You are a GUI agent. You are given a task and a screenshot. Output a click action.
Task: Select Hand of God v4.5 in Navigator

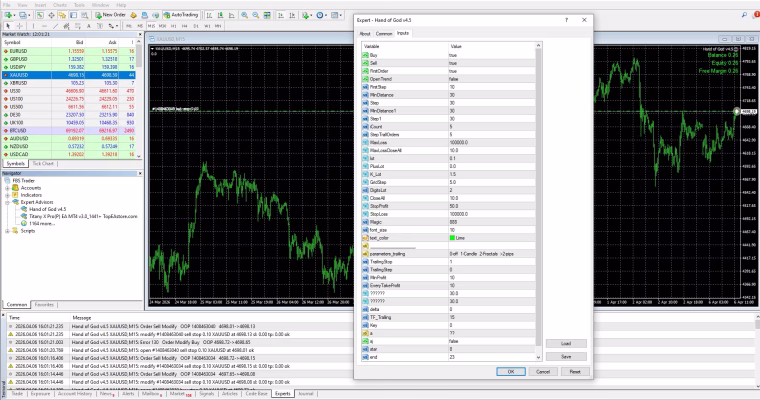[x=47, y=209]
